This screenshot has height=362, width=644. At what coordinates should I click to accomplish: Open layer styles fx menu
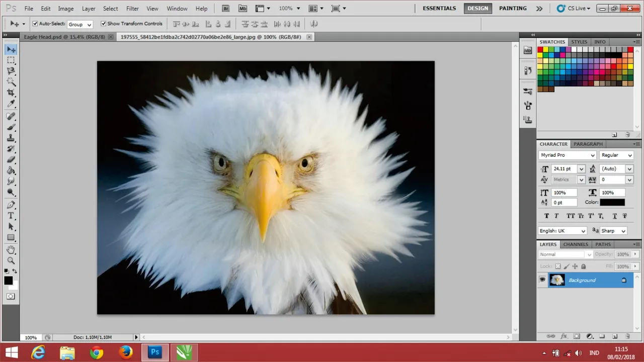click(564, 336)
